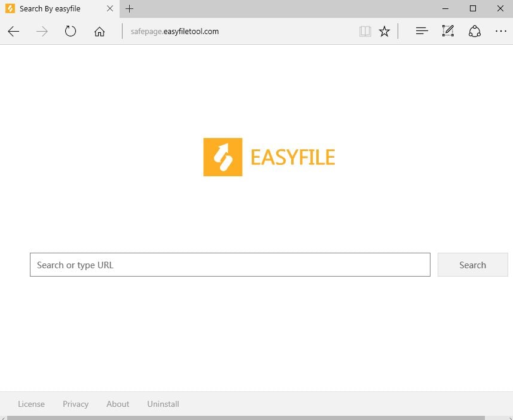
Task: Click the EASYFILE logo icon
Action: click(223, 157)
